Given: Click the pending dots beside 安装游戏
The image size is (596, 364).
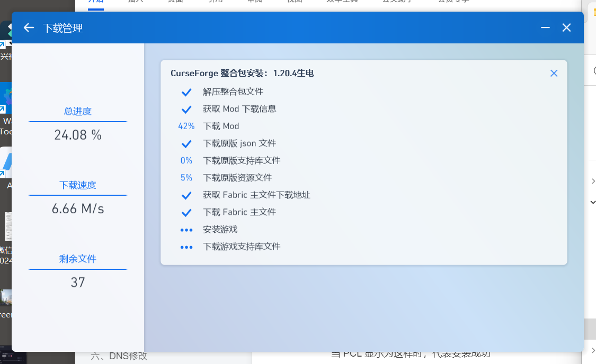Looking at the screenshot, I should click(x=186, y=230).
